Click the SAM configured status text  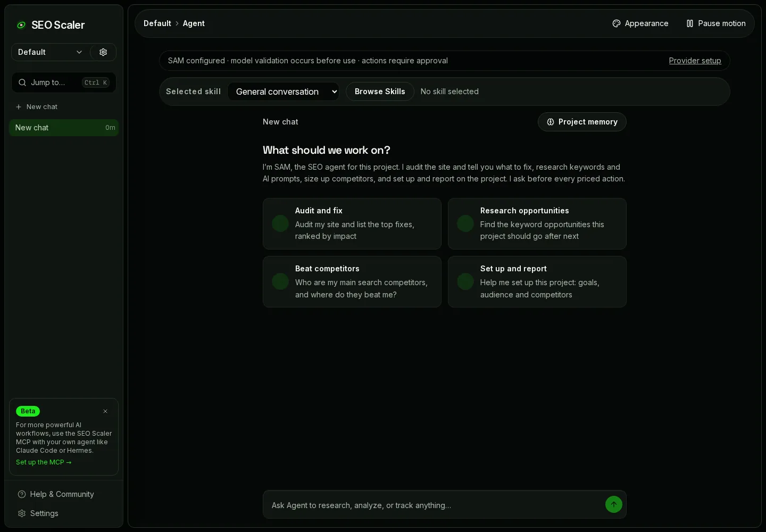point(308,61)
